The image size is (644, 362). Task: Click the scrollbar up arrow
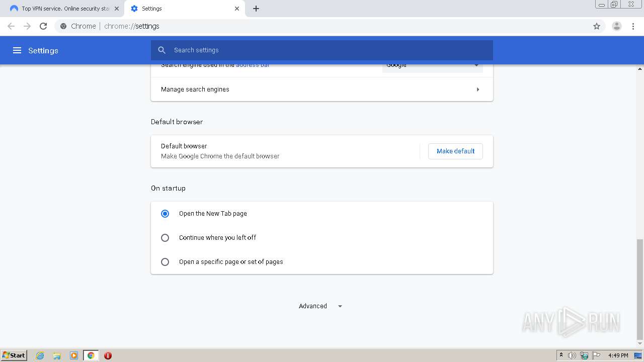(640, 68)
